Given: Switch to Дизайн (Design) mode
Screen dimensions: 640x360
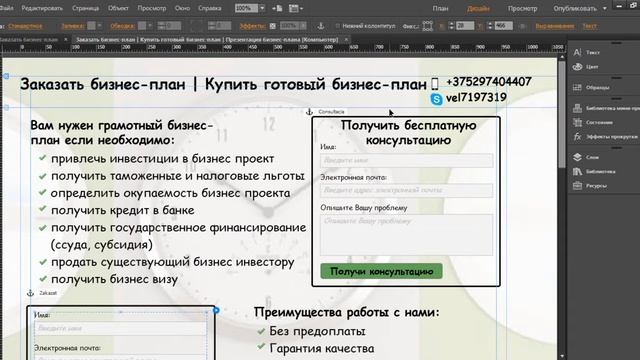Looking at the screenshot, I should pos(478,8).
